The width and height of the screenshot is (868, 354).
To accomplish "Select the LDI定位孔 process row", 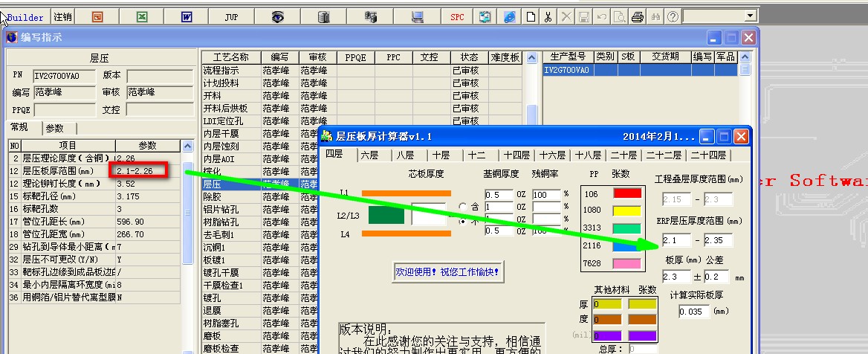I will coord(362,120).
